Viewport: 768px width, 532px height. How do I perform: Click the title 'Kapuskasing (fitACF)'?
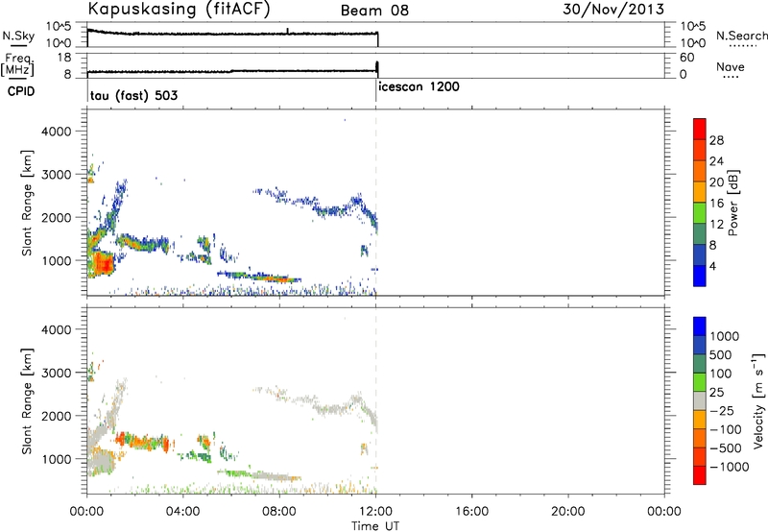point(179,9)
